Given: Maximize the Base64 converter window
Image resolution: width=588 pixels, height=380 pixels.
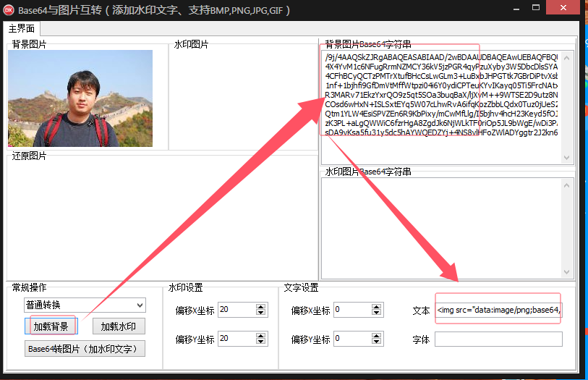Looking at the screenshot, I should tap(536, 8).
